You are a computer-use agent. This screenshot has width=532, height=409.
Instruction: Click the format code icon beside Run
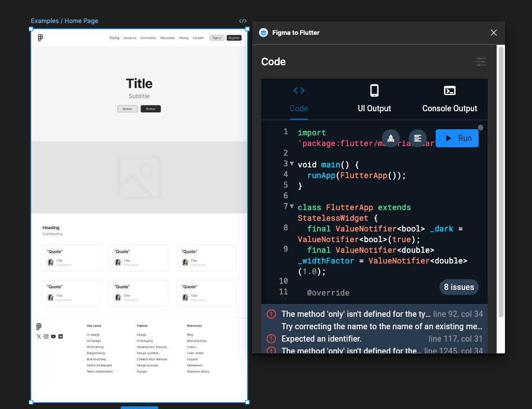click(417, 138)
